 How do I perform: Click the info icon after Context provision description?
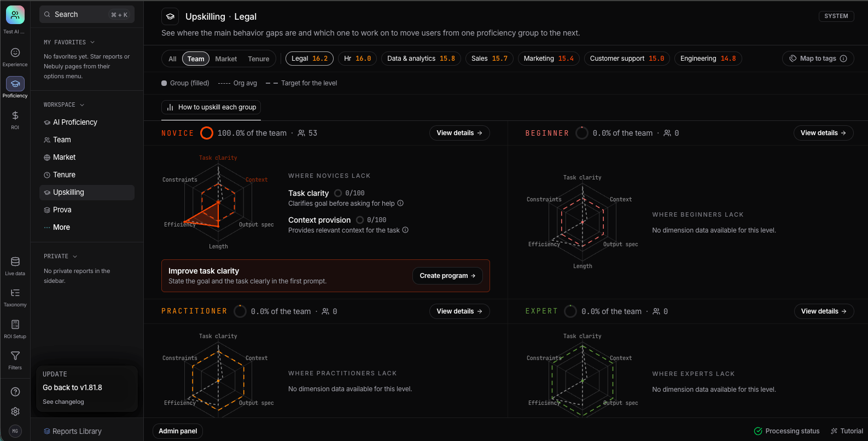click(x=405, y=230)
